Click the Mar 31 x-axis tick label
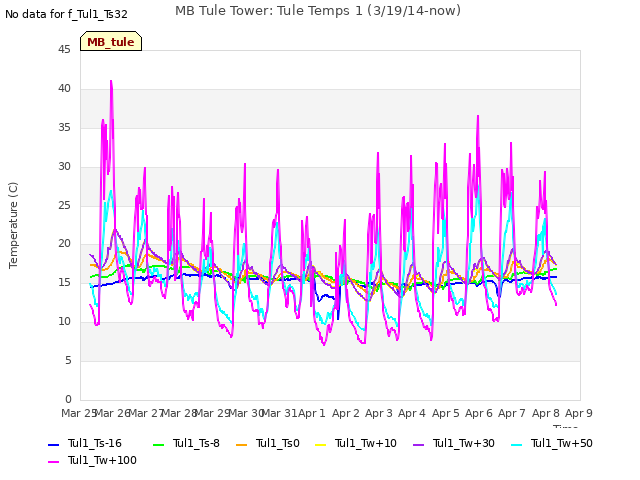 point(279,413)
